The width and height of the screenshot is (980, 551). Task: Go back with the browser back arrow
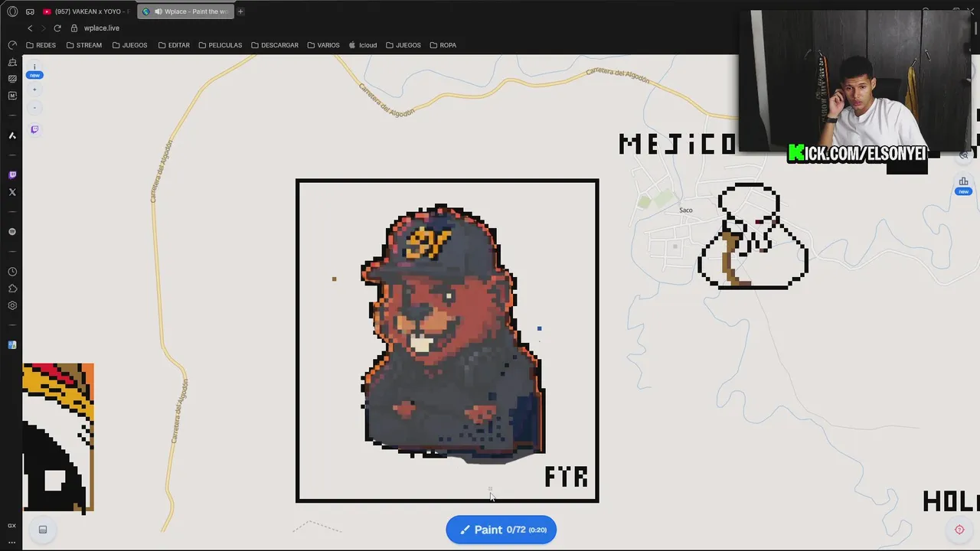coord(30,28)
